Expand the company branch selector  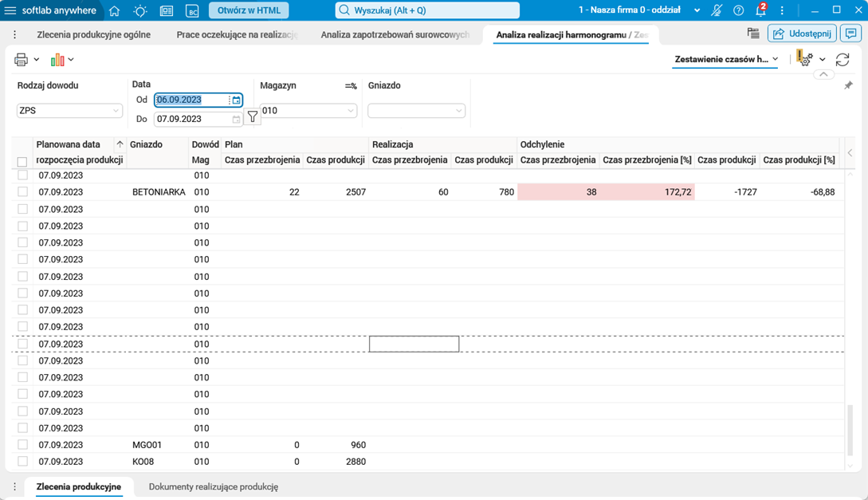697,10
